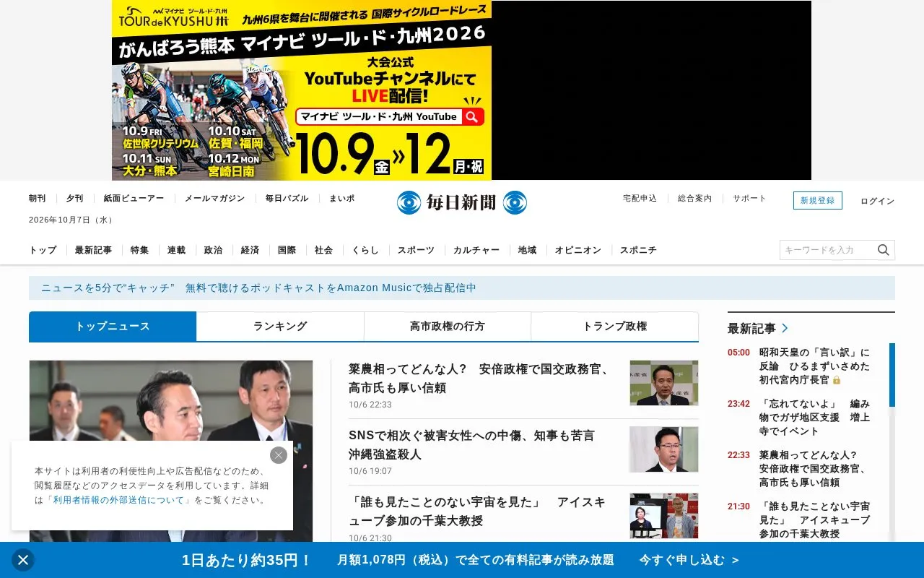Close the bottom subscription banner with X
924x578 pixels.
pos(23,560)
